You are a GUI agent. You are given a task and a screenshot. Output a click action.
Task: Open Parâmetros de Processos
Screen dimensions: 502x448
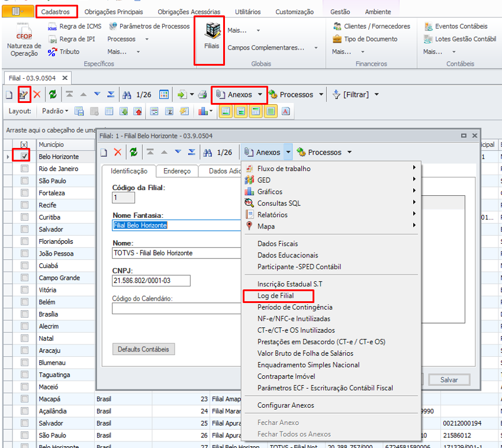(x=149, y=26)
